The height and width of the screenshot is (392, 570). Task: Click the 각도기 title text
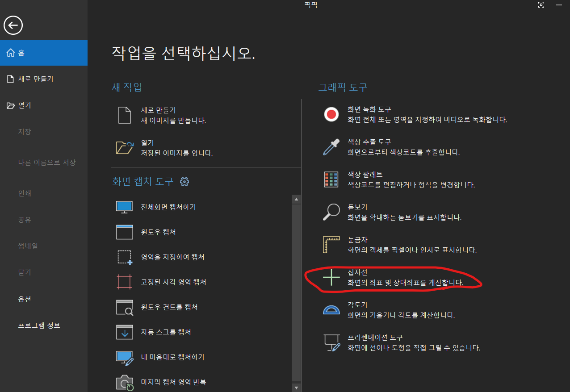tap(357, 305)
